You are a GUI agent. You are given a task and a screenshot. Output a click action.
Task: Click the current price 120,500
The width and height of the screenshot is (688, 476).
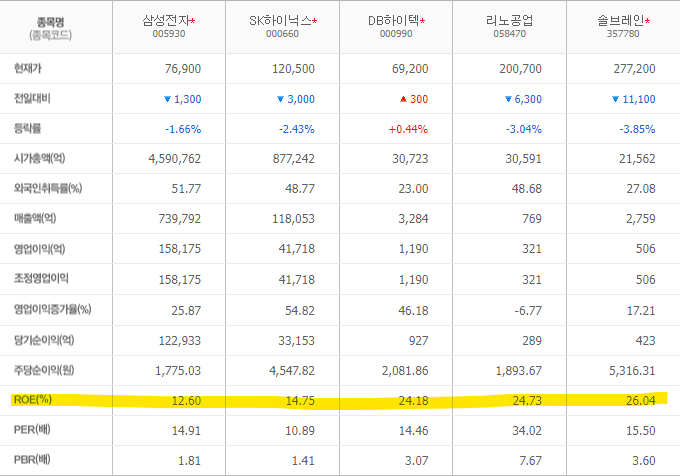click(x=293, y=69)
